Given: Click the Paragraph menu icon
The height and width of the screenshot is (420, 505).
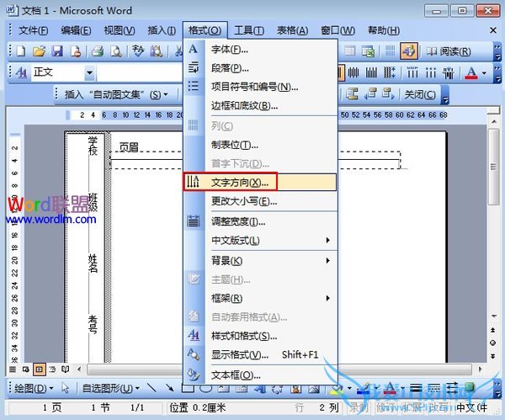Looking at the screenshot, I should (194, 67).
